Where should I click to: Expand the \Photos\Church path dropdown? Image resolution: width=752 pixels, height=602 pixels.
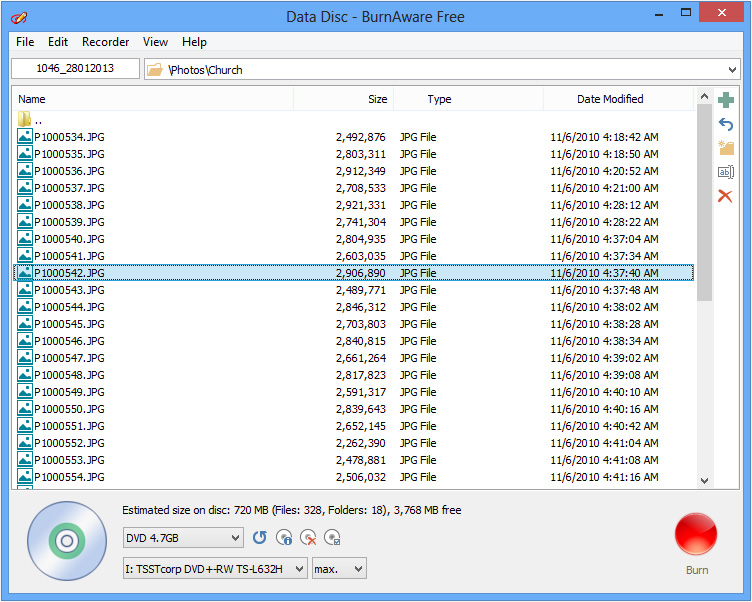click(x=732, y=70)
